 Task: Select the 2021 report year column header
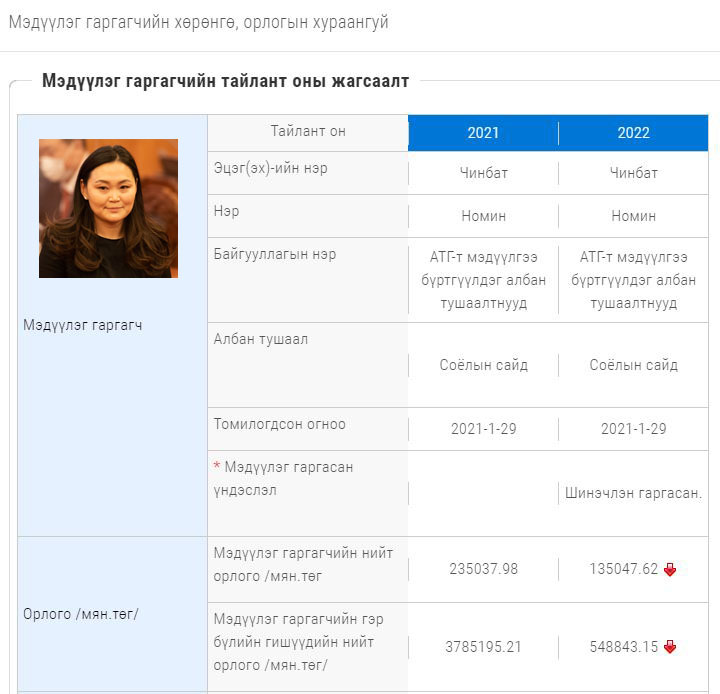coord(483,133)
